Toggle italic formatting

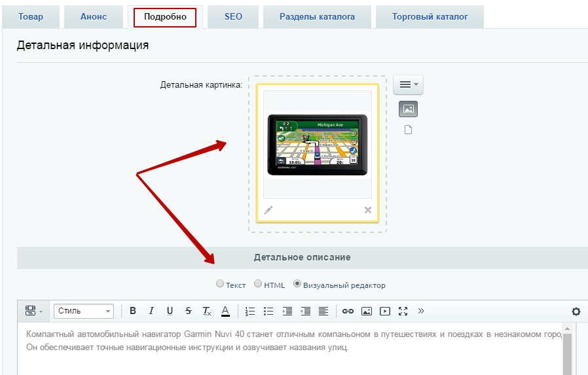(x=151, y=311)
